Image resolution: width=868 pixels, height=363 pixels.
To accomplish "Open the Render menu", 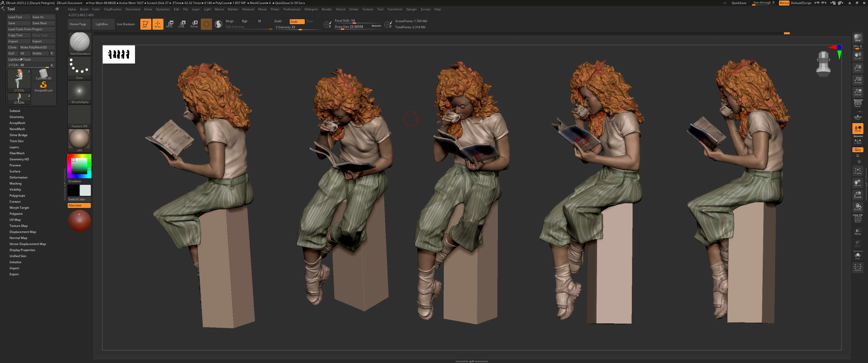I will pos(326,9).
